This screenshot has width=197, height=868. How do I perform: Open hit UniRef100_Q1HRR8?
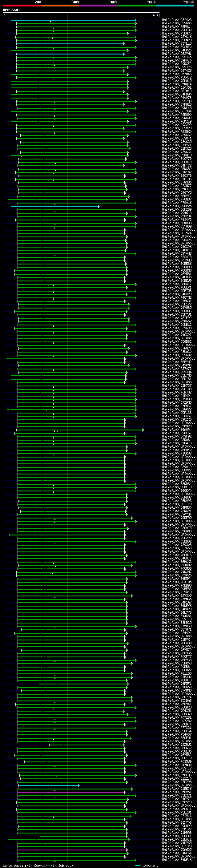[177, 833]
